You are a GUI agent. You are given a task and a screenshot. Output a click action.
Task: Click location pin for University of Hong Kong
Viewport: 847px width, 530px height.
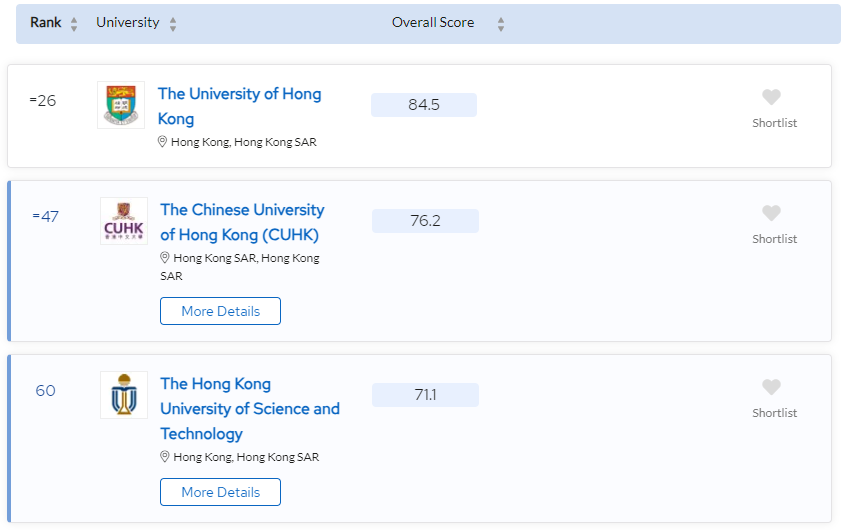(162, 142)
